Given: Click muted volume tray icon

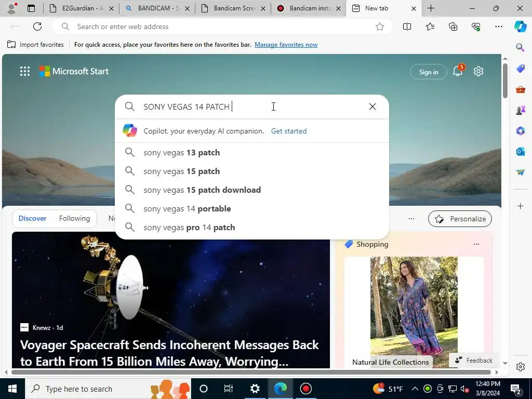Looking at the screenshot, I should pos(465,389).
